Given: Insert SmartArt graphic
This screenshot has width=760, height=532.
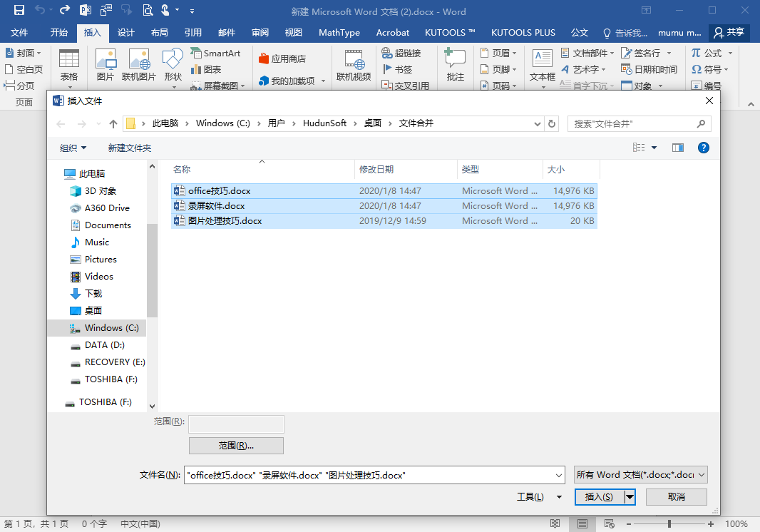Looking at the screenshot, I should (216, 53).
